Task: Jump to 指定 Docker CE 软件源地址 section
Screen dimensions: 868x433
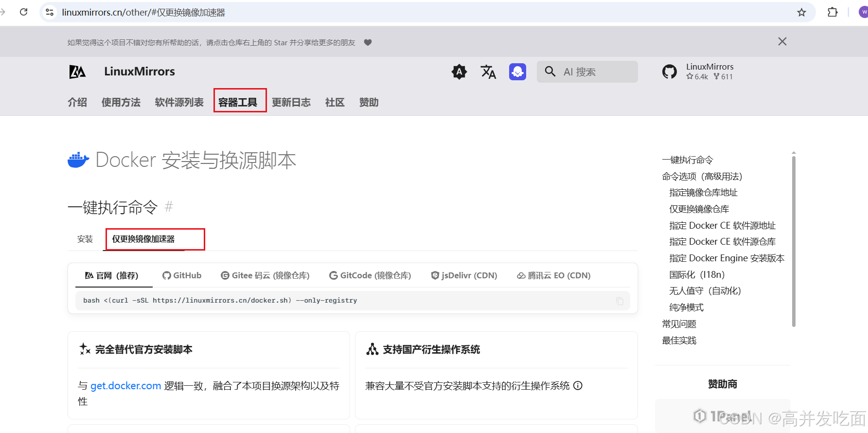Action: pyautogui.click(x=722, y=226)
